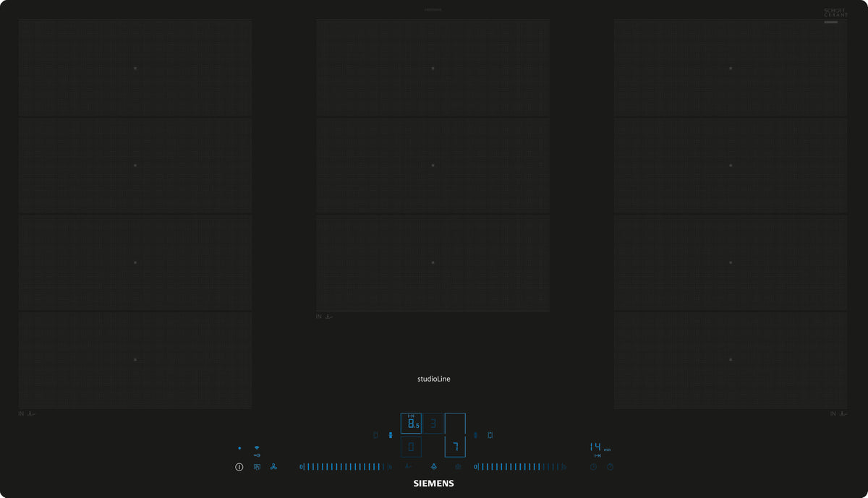Tap the bottom cooking zone in the left column
This screenshot has height=498, width=868.
[135, 359]
